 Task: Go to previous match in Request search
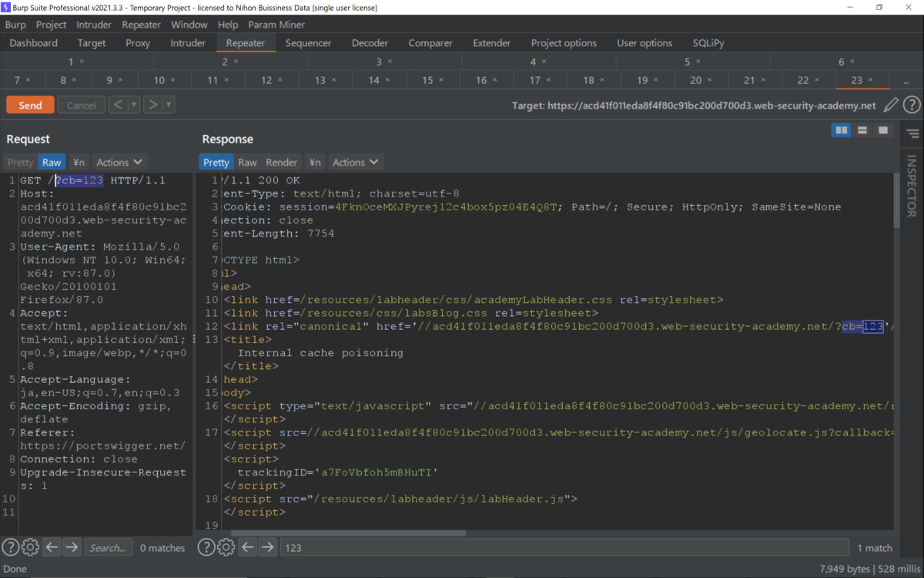tap(52, 547)
